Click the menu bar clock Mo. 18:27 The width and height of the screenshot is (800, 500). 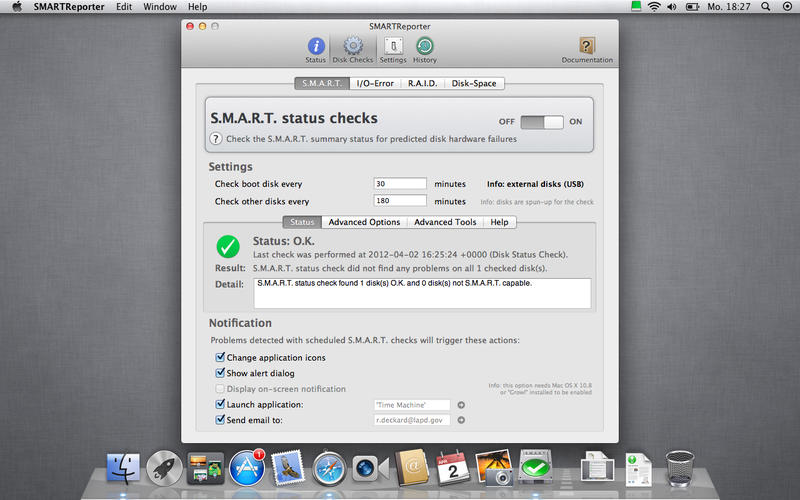click(729, 7)
